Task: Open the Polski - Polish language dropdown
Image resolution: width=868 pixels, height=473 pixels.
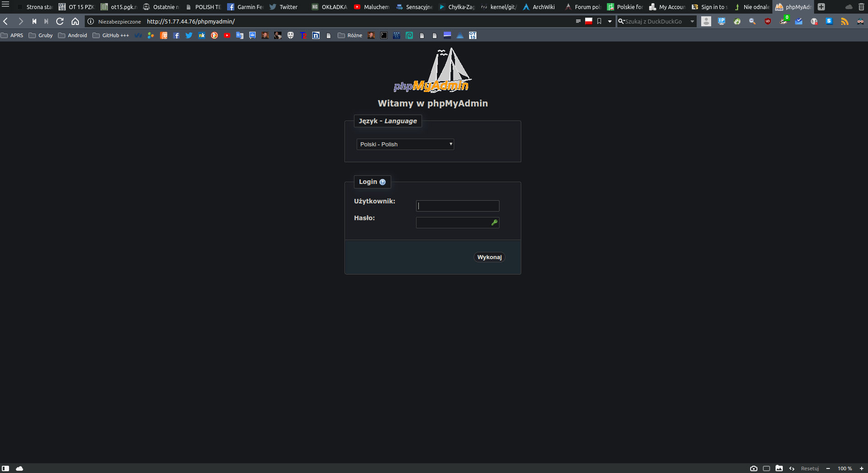Action: [405, 144]
